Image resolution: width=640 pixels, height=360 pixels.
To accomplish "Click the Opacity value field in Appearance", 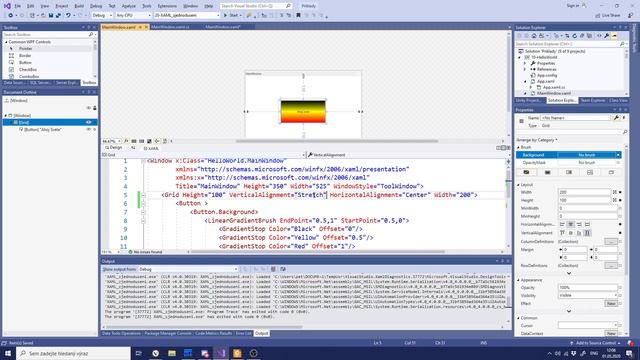I will pyautogui.click(x=587, y=288).
